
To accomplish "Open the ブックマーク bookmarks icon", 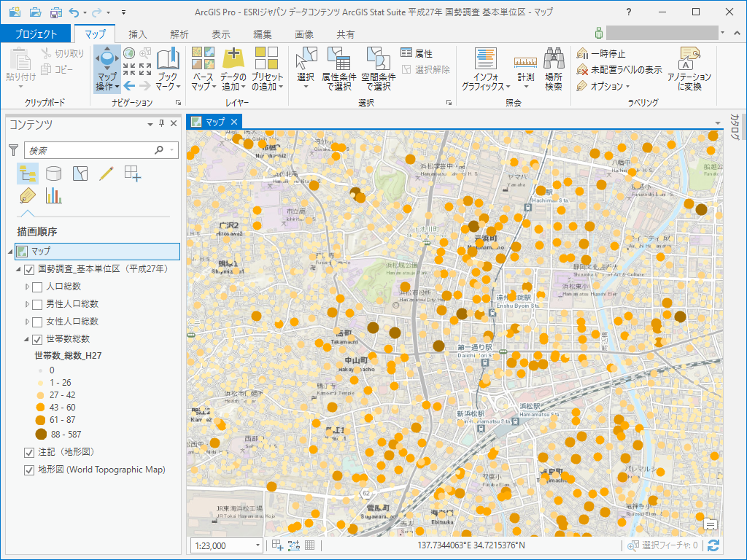I will (x=168, y=58).
